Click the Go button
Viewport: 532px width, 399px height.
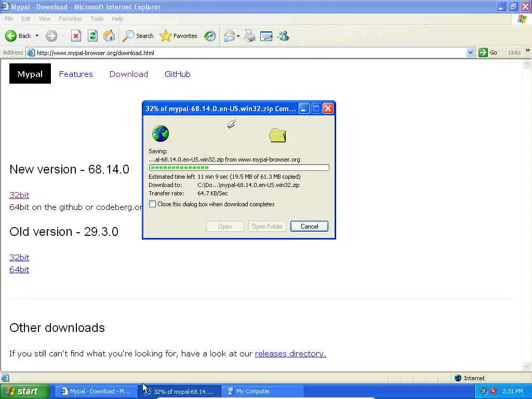coord(488,52)
